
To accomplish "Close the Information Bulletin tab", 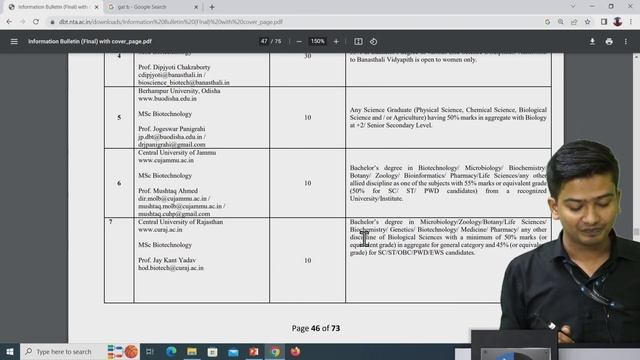I will point(97,7).
